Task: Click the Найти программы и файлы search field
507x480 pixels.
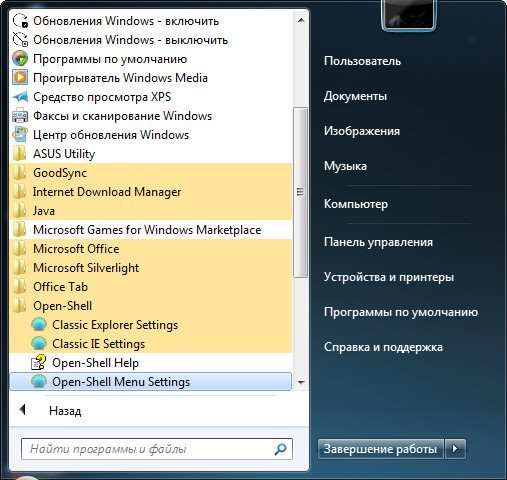Action: pyautogui.click(x=157, y=449)
